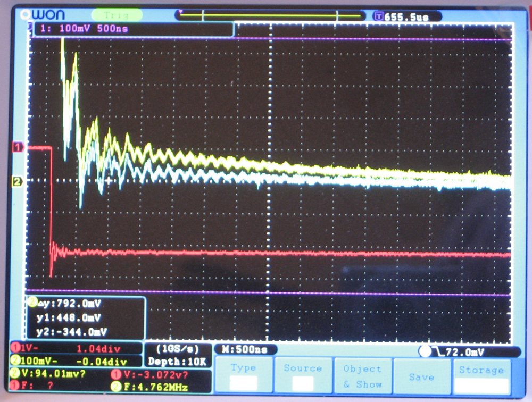
Task: Select the V:94.01mv? channel 2 measurement
Action: point(54,374)
